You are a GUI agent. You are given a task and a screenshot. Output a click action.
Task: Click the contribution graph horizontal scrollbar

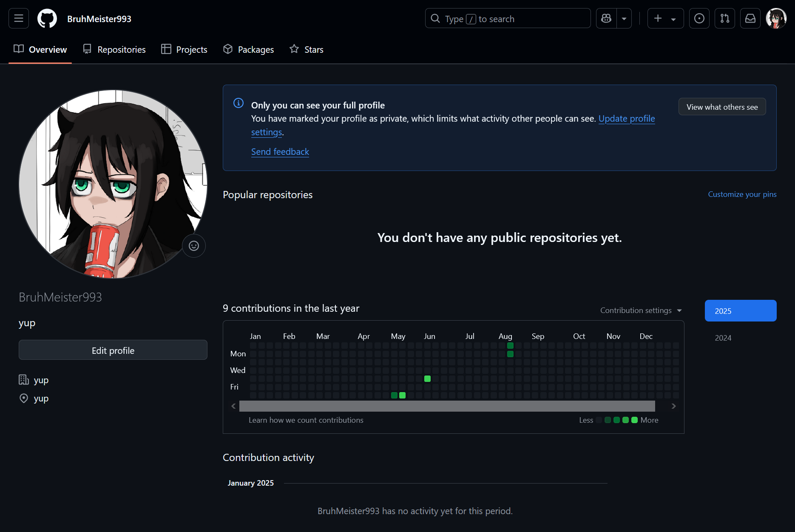click(x=447, y=406)
